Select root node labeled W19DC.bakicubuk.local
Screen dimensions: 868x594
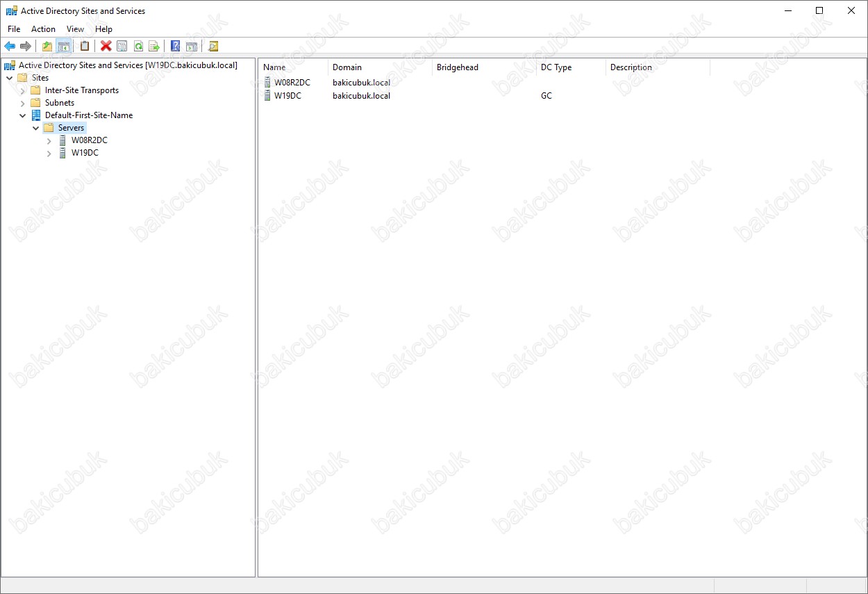point(128,65)
